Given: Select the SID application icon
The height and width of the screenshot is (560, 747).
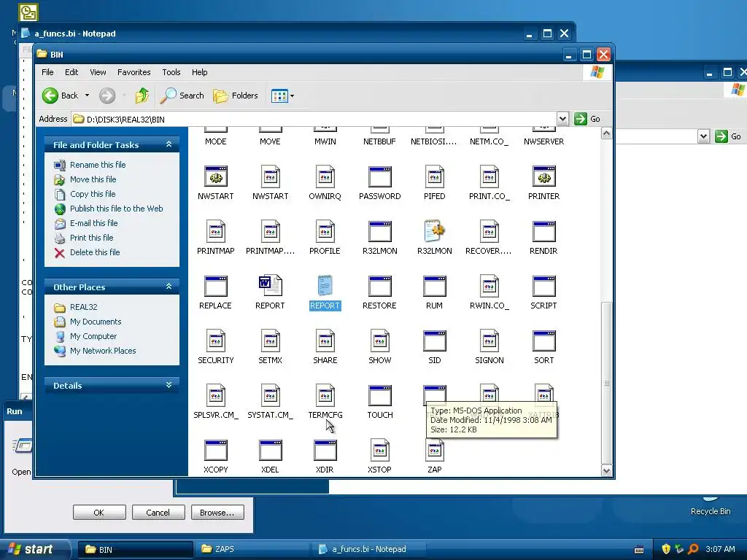Looking at the screenshot, I should [435, 341].
